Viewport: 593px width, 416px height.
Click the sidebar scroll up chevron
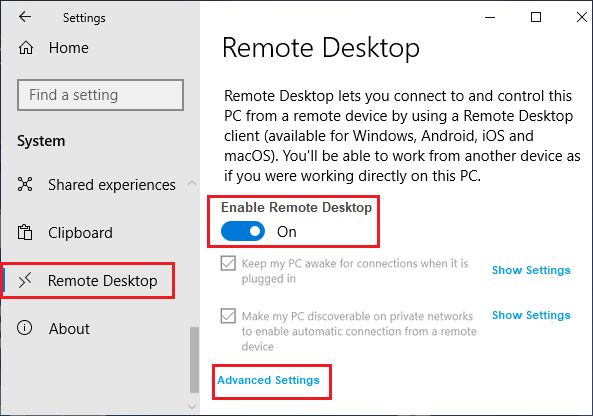192,183
